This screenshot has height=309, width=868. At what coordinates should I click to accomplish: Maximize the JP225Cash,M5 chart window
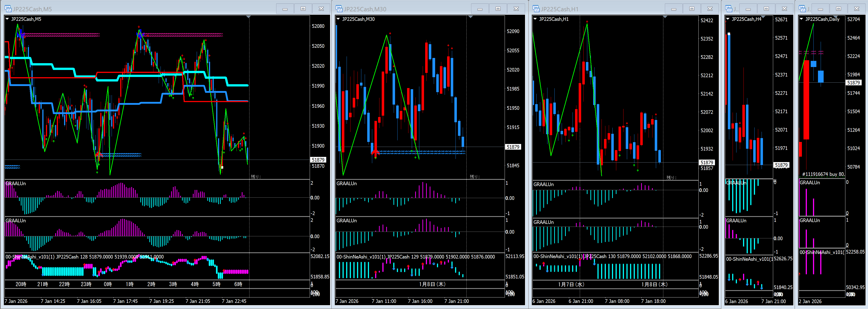coord(303,9)
